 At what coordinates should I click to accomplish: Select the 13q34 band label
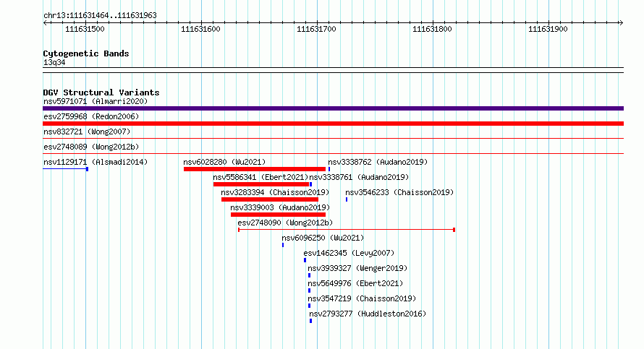tap(54, 62)
